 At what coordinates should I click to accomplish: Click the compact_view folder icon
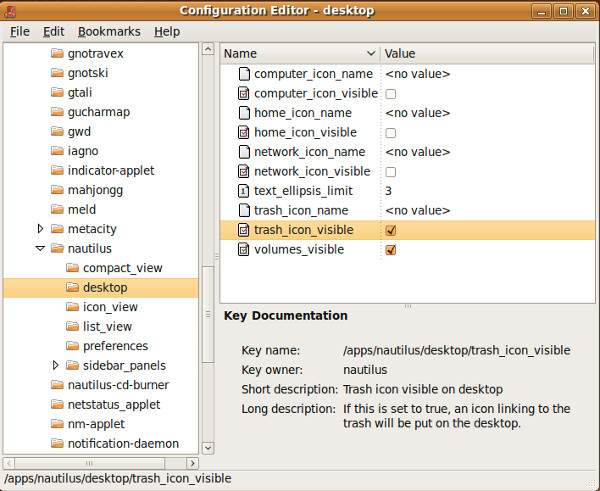click(72, 268)
